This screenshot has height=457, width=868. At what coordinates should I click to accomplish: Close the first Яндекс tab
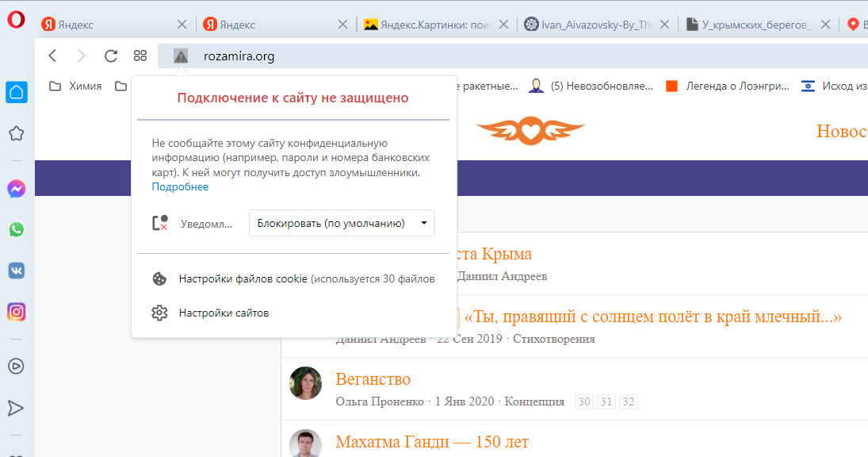point(182,25)
